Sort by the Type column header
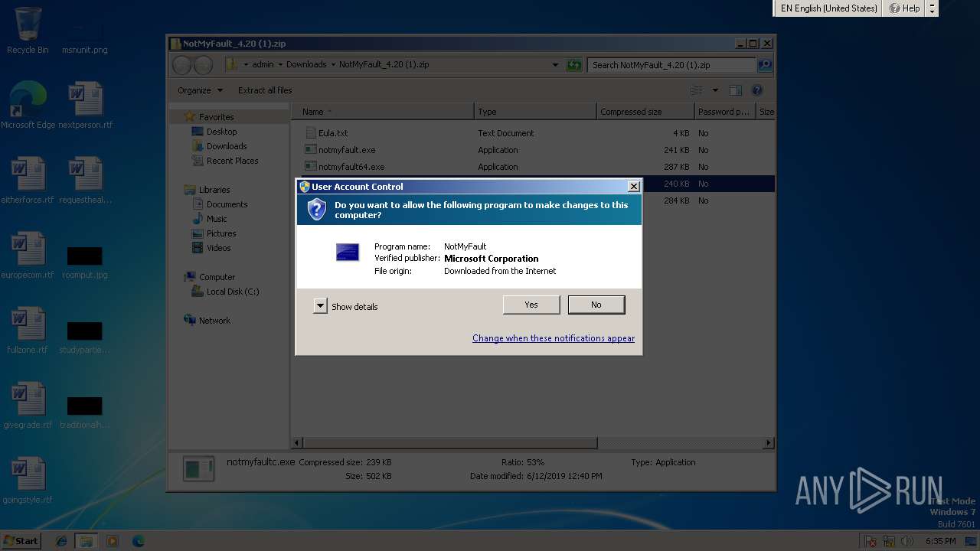Screen dimensions: 980x551 pyautogui.click(x=535, y=112)
